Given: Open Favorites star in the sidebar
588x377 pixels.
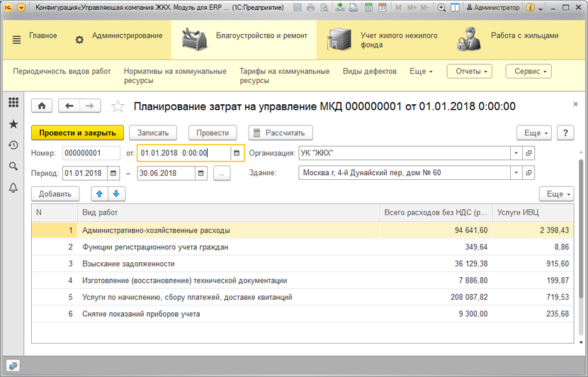Looking at the screenshot, I should (13, 124).
